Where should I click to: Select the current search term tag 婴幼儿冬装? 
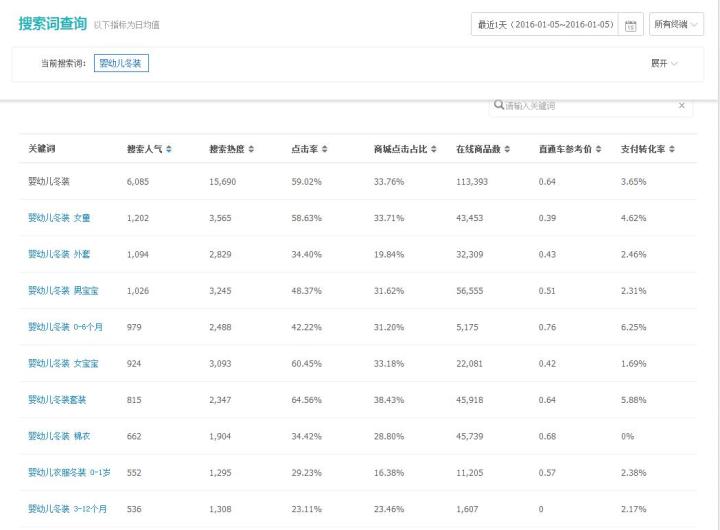121,63
